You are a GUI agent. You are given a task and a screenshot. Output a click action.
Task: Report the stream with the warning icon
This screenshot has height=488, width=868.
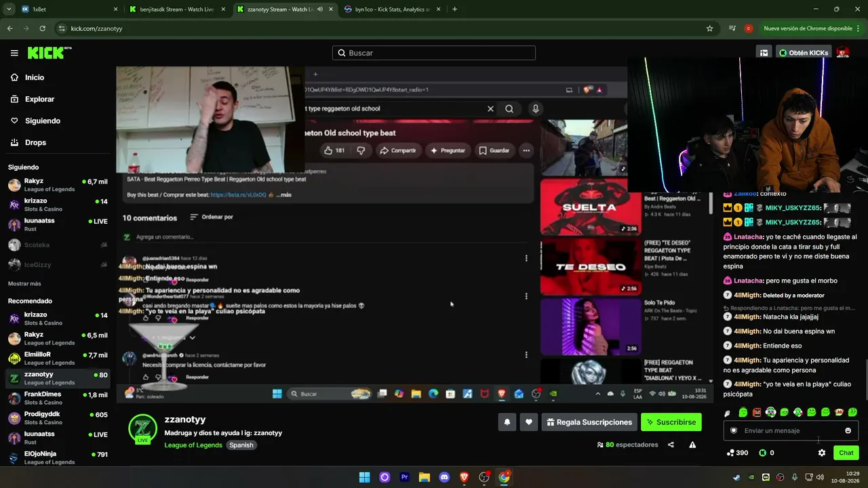tap(692, 445)
